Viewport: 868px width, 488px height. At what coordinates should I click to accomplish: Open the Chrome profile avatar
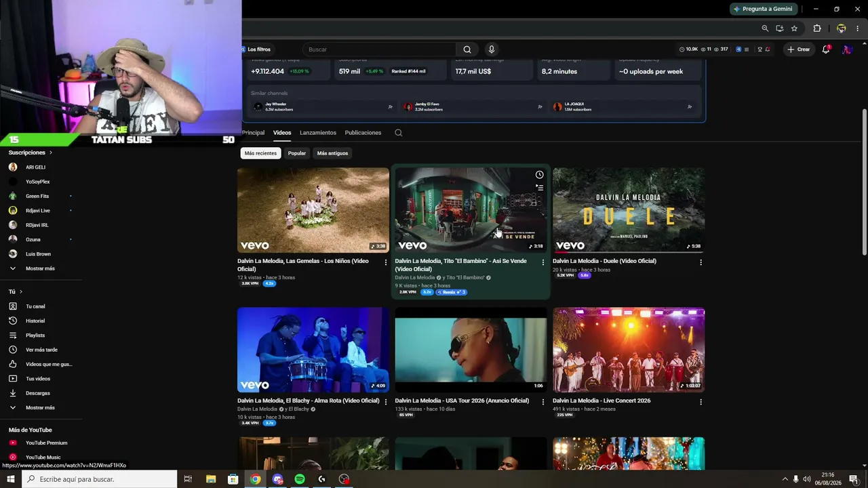click(x=841, y=28)
